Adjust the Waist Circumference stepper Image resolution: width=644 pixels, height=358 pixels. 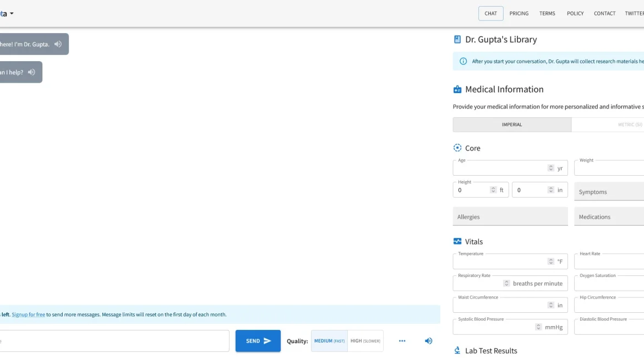pos(551,305)
